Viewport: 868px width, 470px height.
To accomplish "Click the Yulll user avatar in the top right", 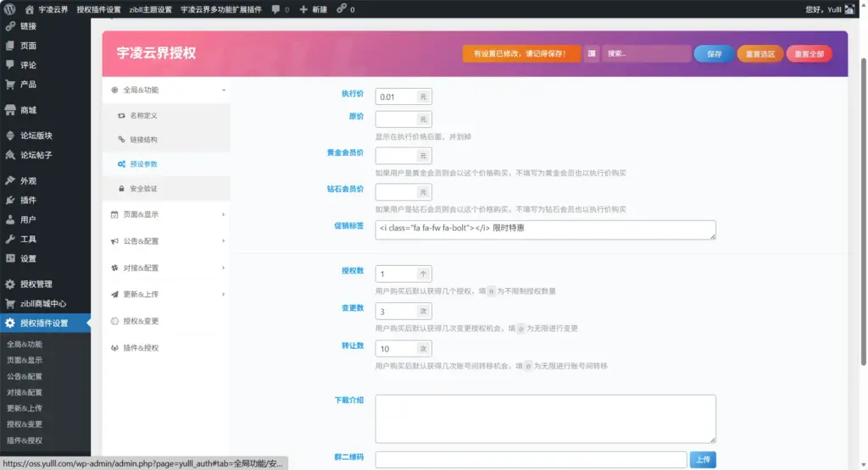I will click(x=849, y=9).
